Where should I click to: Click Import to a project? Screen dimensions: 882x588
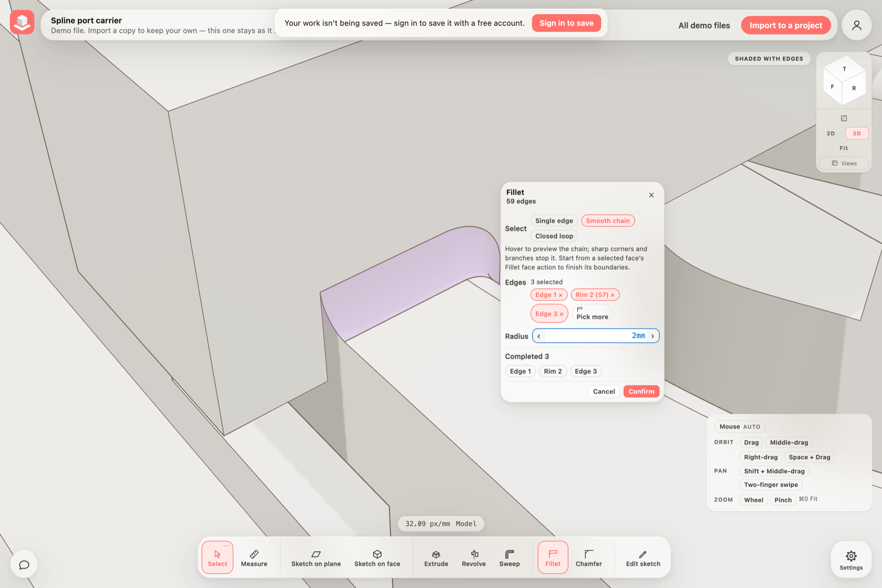(x=785, y=26)
